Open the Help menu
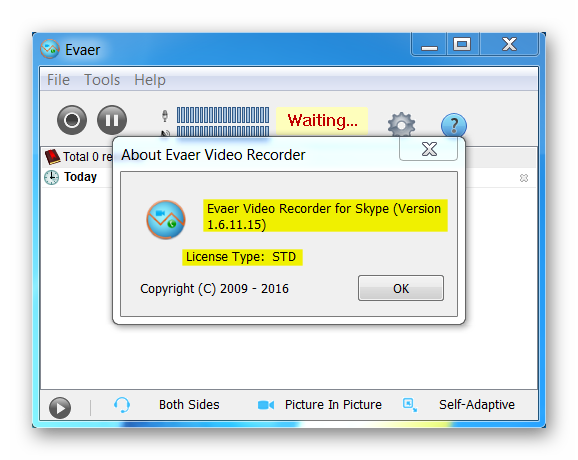Image resolution: width=578 pixels, height=460 pixels. [x=150, y=80]
